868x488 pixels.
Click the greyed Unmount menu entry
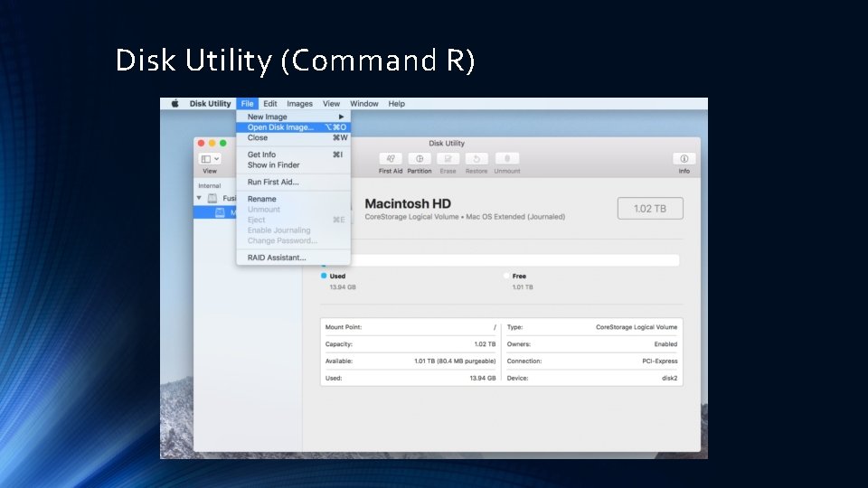point(293,209)
